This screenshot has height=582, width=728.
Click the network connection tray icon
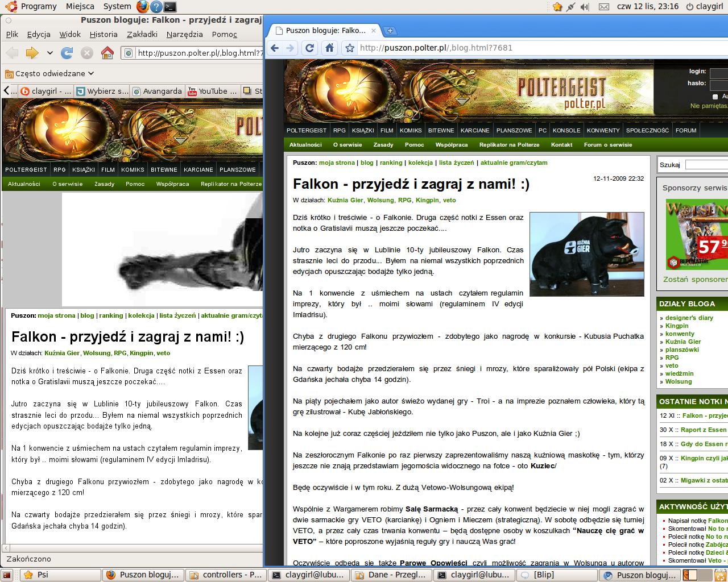571,6
